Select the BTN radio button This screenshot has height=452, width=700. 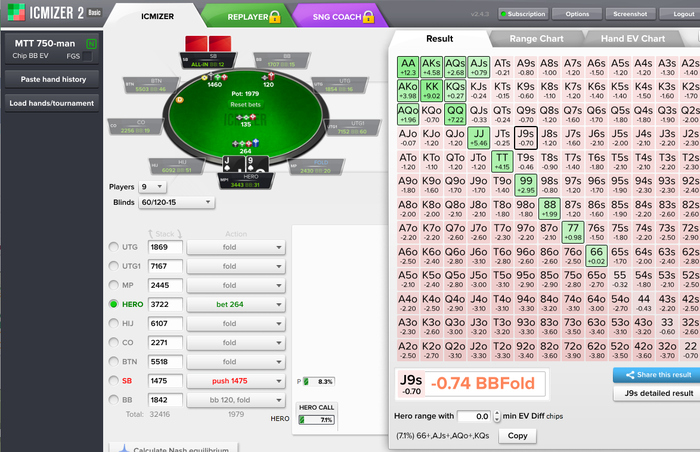[x=113, y=361]
